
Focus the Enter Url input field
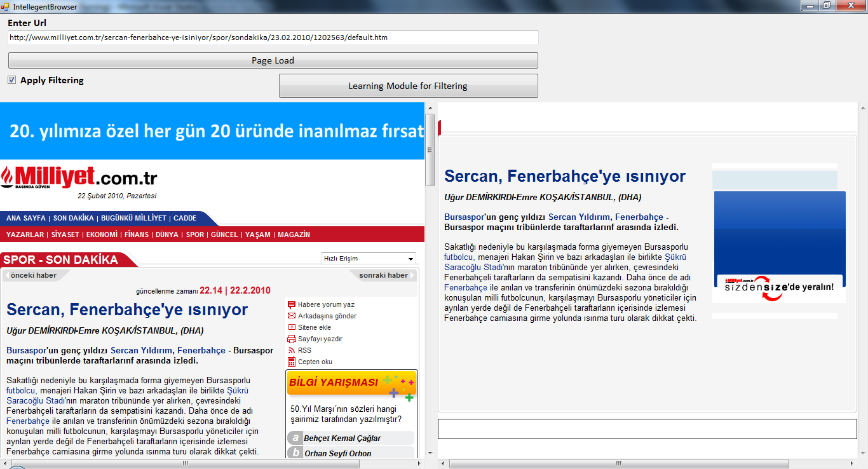coord(273,37)
